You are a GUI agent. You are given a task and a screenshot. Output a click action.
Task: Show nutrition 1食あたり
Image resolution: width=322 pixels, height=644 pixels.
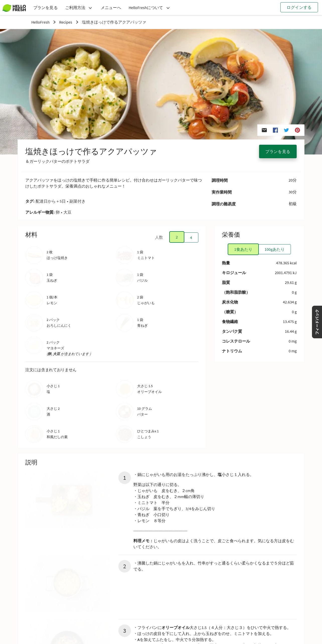coord(243,249)
